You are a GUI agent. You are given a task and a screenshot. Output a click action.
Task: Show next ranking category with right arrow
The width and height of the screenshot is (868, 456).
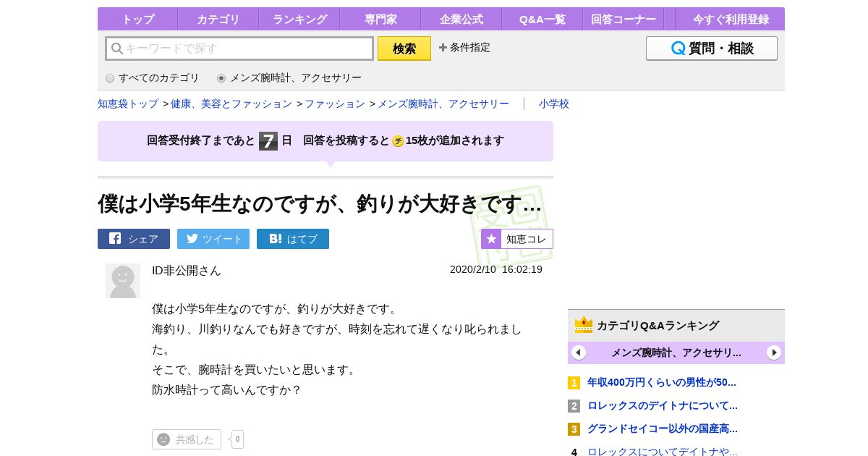[x=774, y=352]
